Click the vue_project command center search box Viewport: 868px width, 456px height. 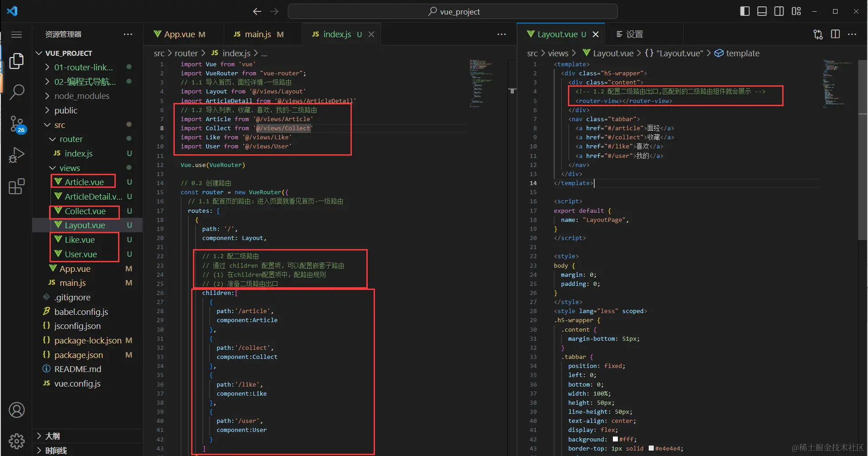pos(453,11)
